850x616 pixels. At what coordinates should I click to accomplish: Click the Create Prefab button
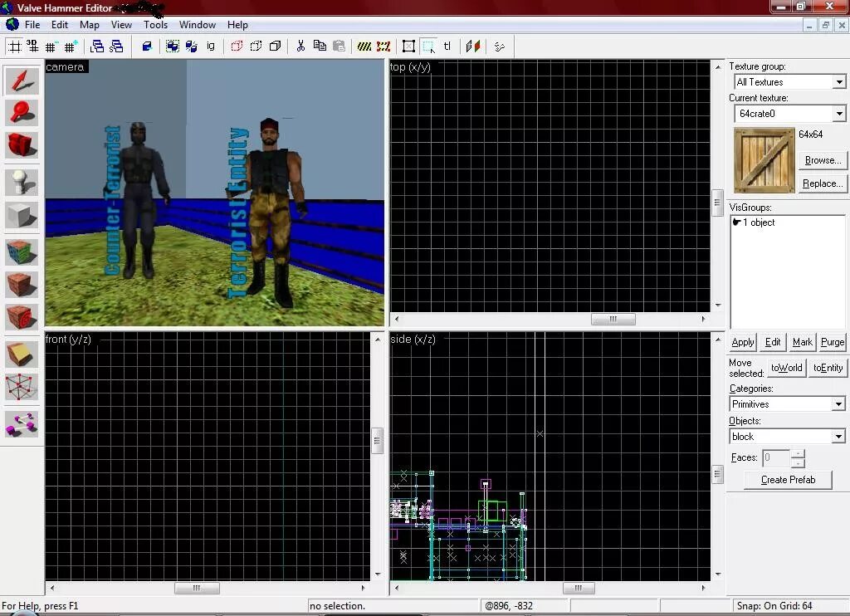point(788,480)
